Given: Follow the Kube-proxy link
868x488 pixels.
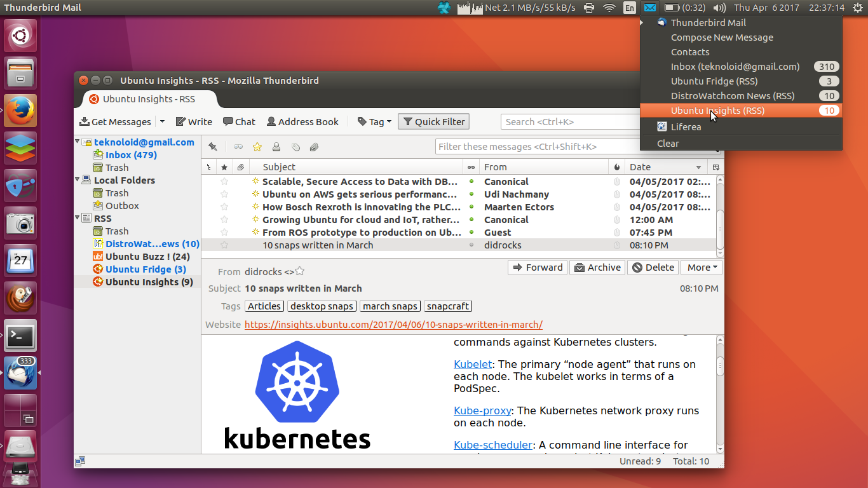Looking at the screenshot, I should (482, 410).
